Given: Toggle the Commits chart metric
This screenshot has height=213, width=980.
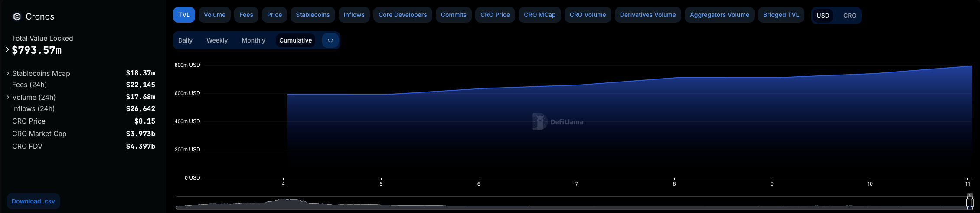Looking at the screenshot, I should point(454,15).
